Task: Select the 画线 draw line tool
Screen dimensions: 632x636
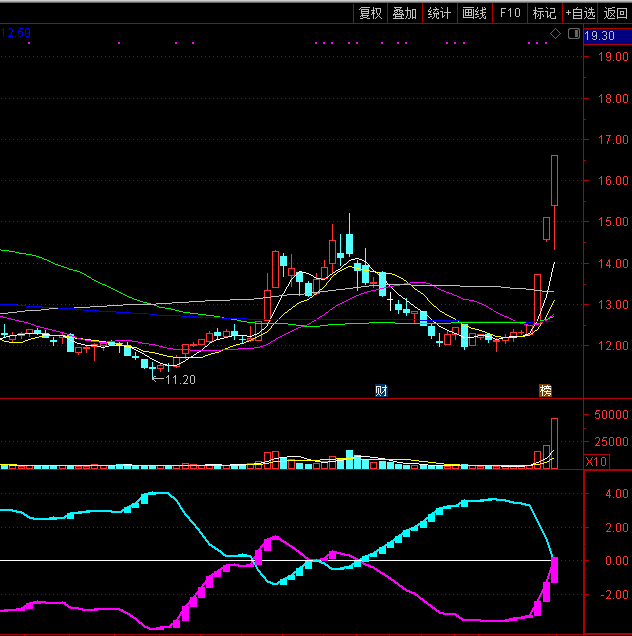Action: pyautogui.click(x=475, y=13)
